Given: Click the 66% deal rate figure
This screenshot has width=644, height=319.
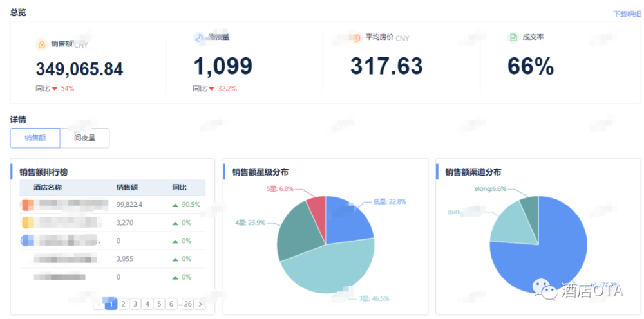Looking at the screenshot, I should point(531,66).
